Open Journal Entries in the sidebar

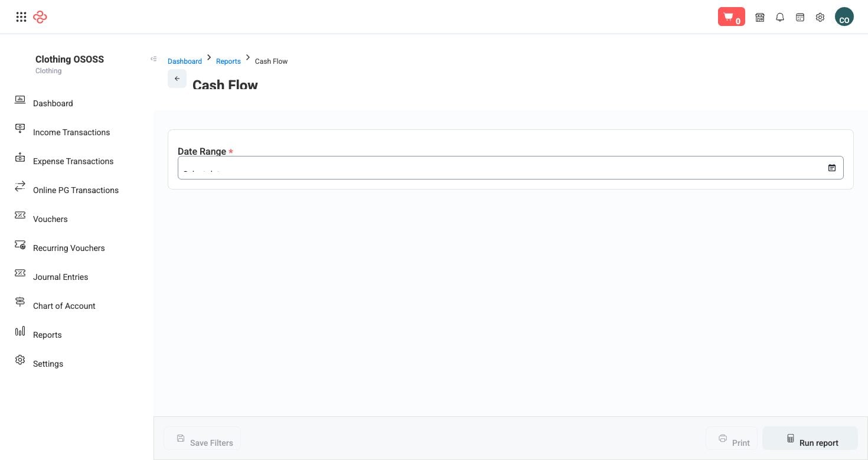pos(60,277)
